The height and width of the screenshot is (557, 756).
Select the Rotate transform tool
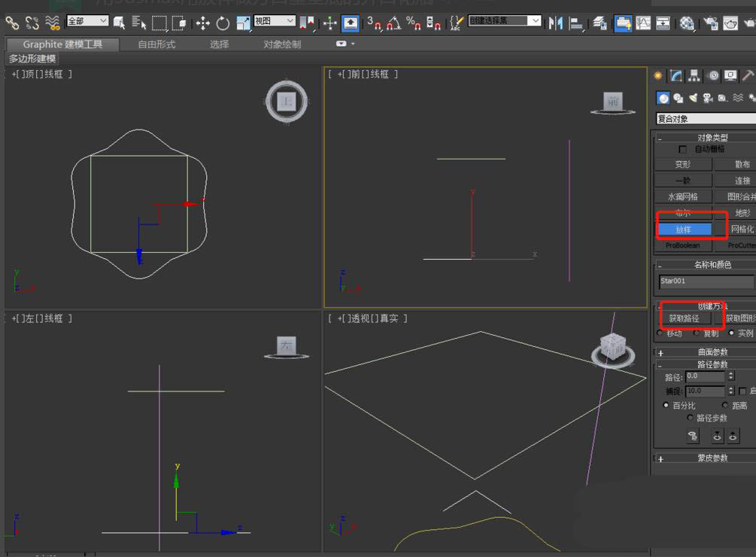click(223, 23)
